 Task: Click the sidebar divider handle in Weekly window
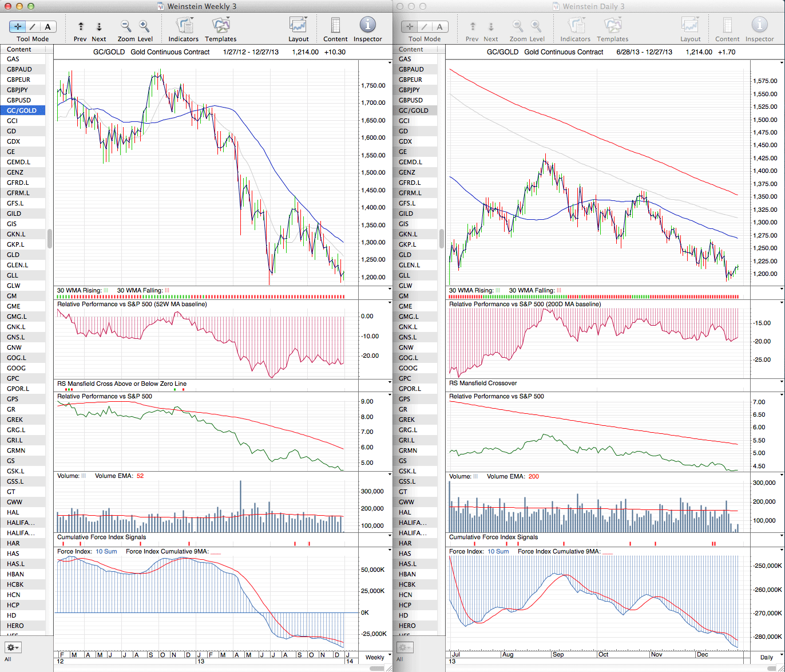(50, 238)
